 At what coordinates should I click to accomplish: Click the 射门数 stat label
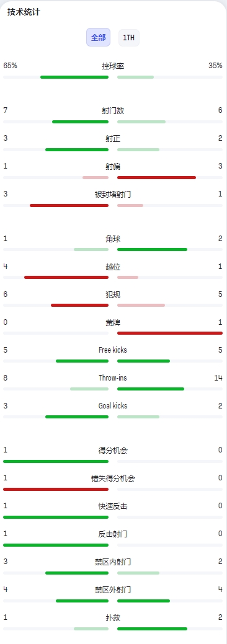pos(113,110)
